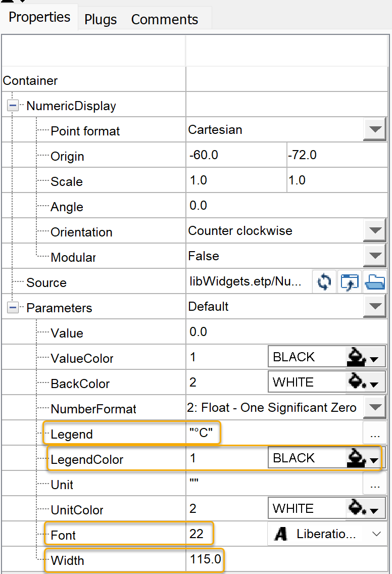This screenshot has width=392, height=574.
Task: Open the NumberFormat dropdown
Action: click(x=374, y=408)
